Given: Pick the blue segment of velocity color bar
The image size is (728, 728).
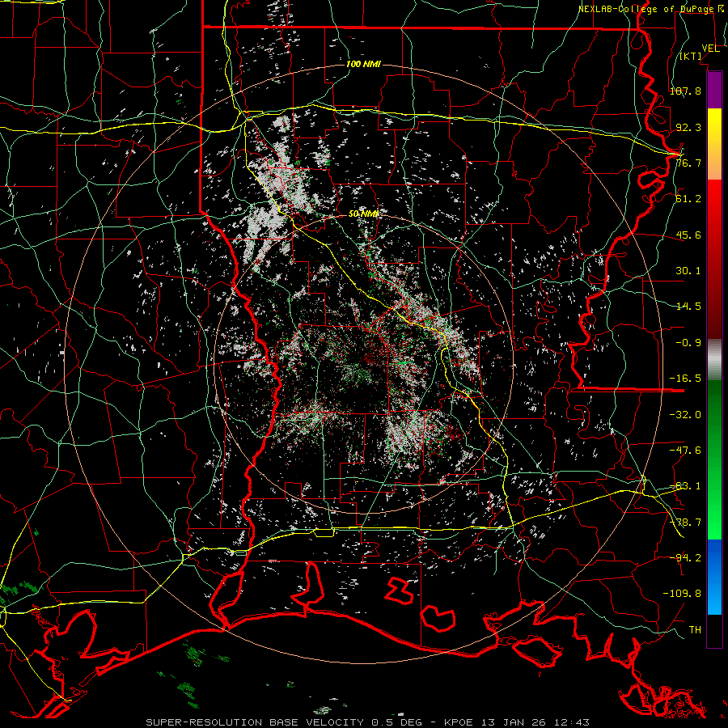Looking at the screenshot, I should coord(714,577).
